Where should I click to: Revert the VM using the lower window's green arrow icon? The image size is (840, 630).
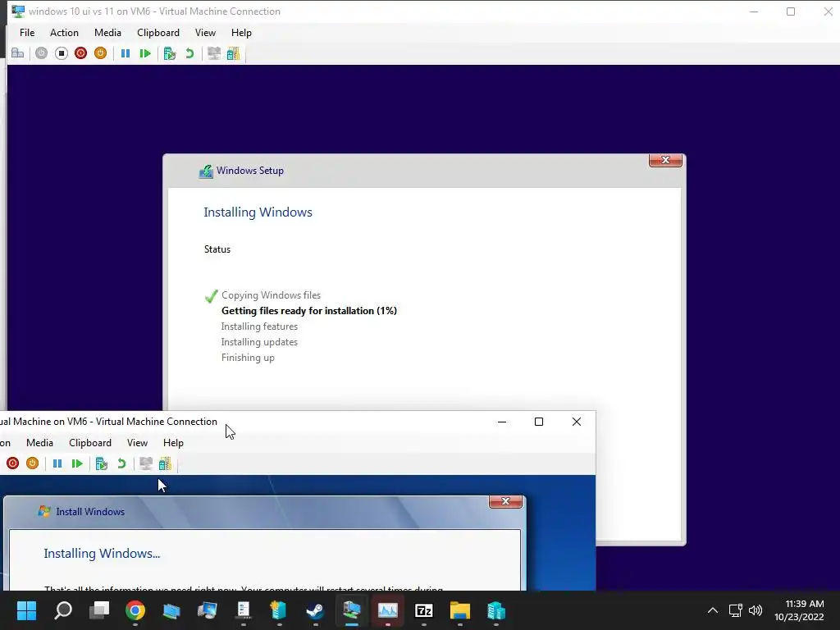click(121, 463)
